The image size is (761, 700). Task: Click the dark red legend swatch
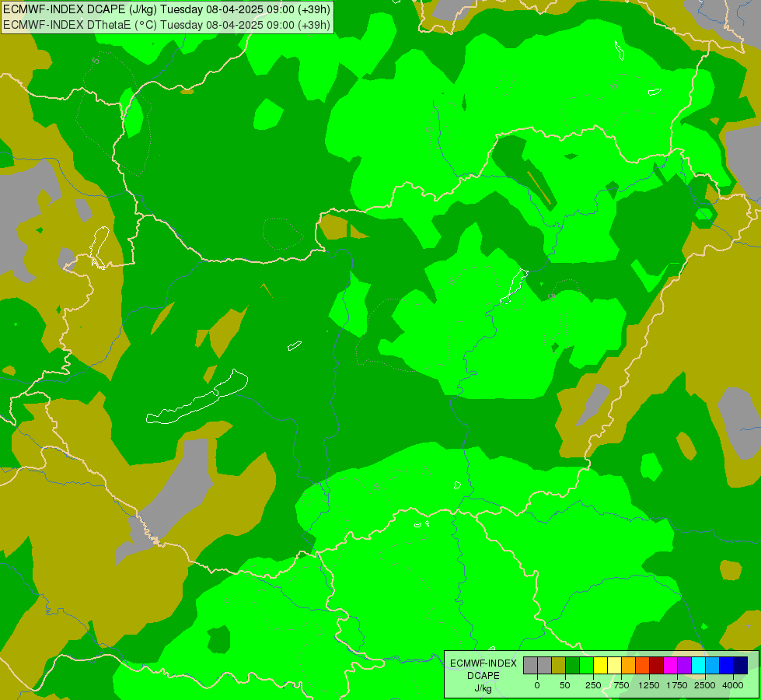pos(656,665)
